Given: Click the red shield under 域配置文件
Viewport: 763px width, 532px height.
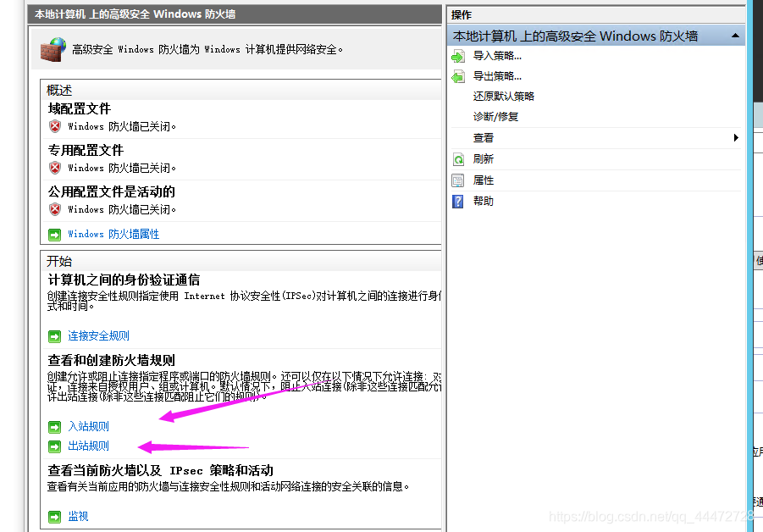Looking at the screenshot, I should pyautogui.click(x=55, y=126).
